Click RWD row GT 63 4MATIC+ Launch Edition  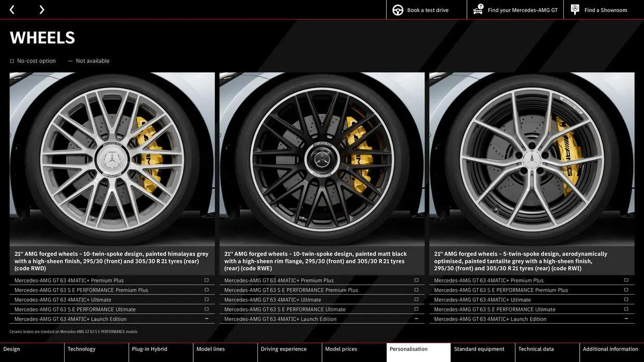click(x=112, y=319)
